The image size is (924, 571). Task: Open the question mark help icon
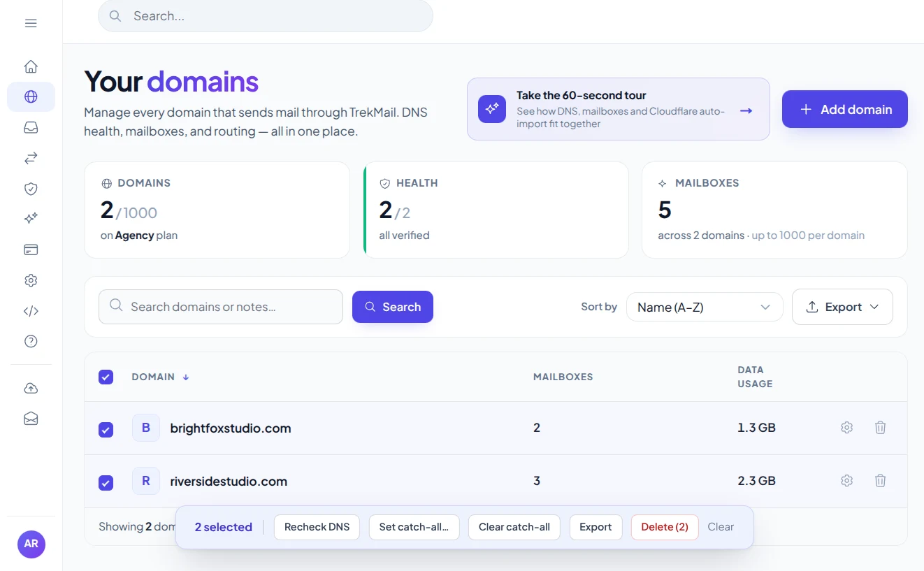tap(31, 341)
